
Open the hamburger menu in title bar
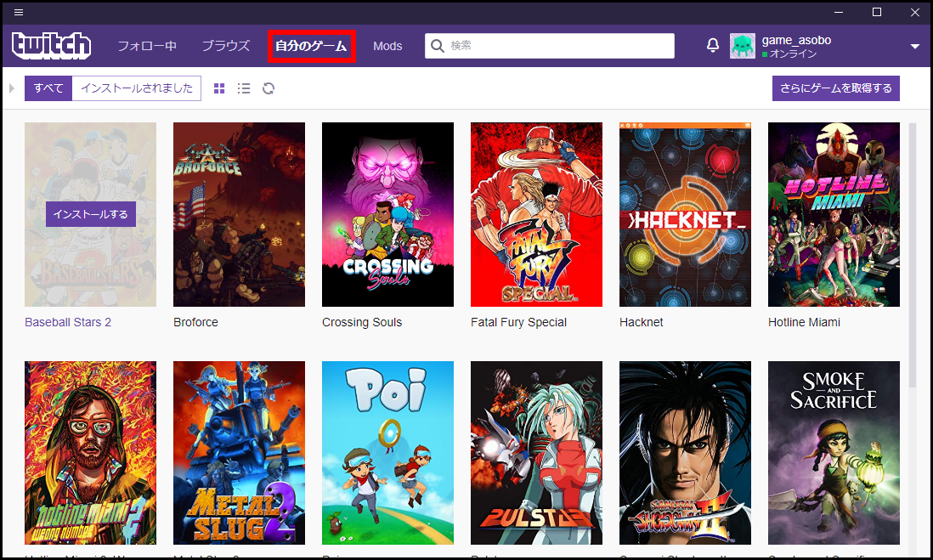(19, 13)
